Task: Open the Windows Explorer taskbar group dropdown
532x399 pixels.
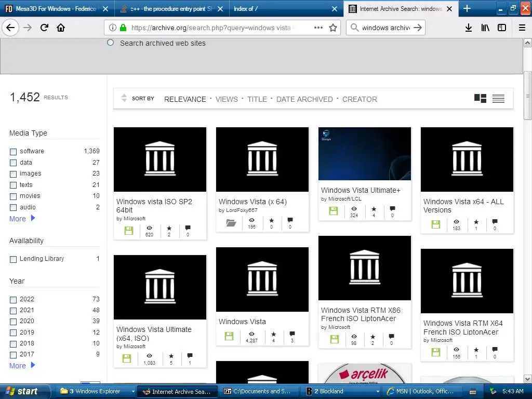Action: pyautogui.click(x=132, y=391)
